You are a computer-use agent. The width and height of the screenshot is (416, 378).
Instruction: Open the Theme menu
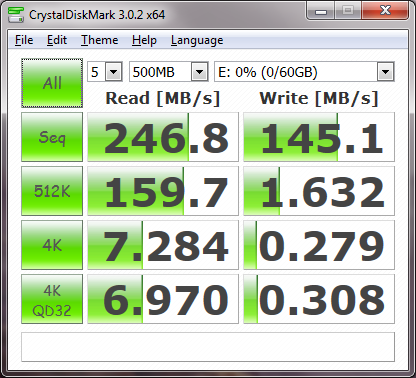(x=100, y=40)
